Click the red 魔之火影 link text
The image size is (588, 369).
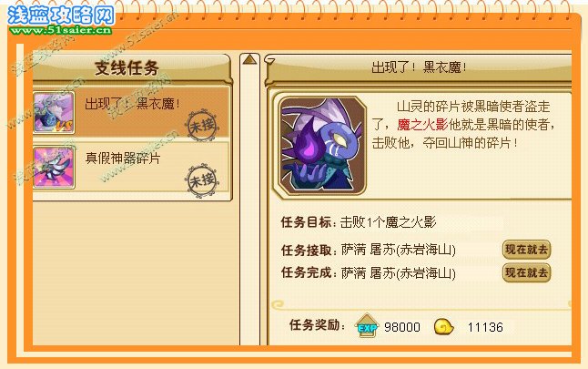click(x=422, y=125)
